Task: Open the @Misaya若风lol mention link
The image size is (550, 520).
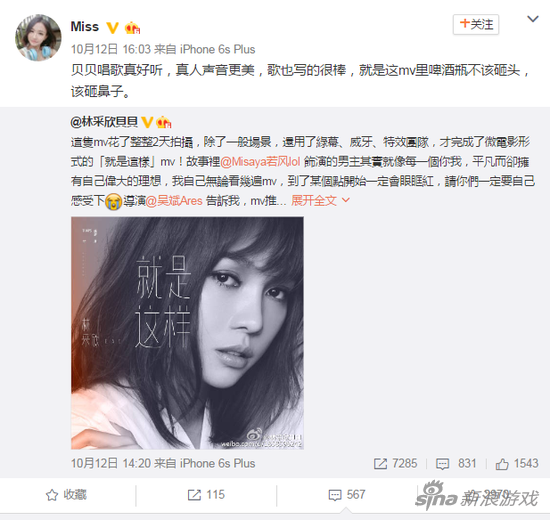Action: (x=260, y=161)
